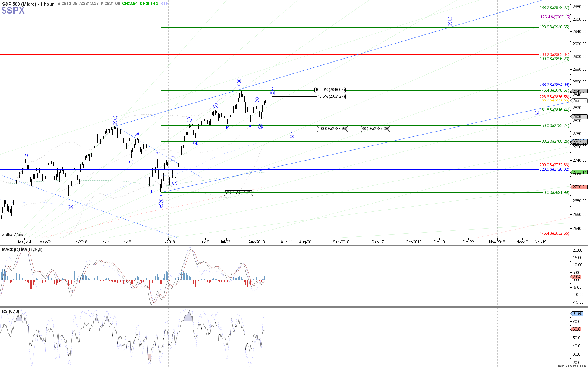
Task: Click the 176.4%(2963.15) magenta Fibonacci label
Action: point(555,17)
